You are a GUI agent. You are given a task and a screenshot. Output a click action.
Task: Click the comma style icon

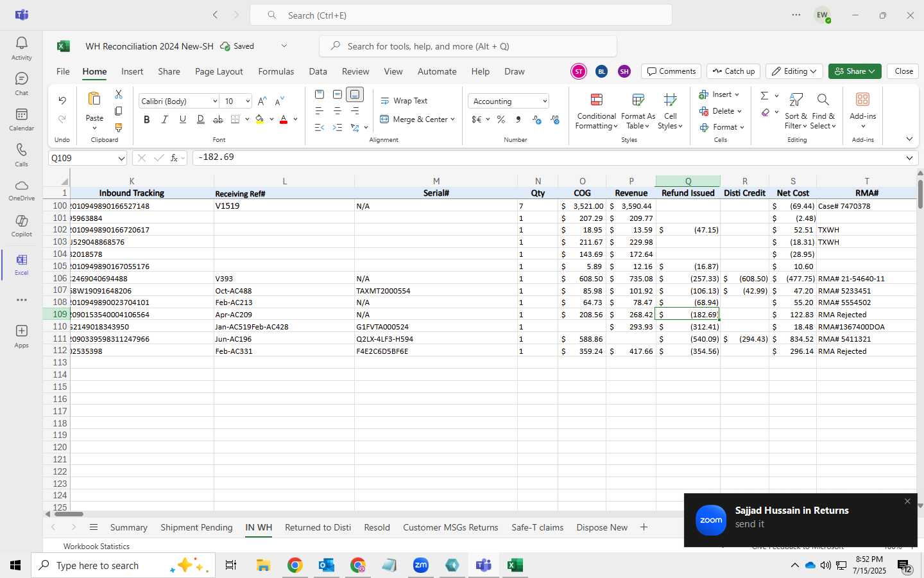click(518, 119)
